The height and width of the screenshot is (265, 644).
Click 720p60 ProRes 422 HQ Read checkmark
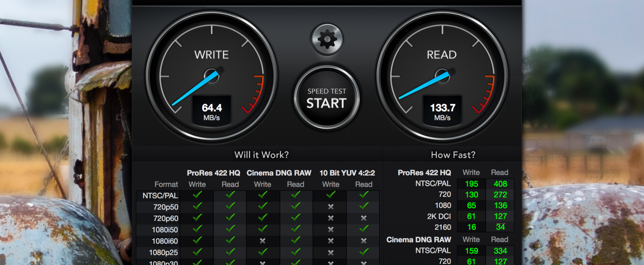coord(230,218)
